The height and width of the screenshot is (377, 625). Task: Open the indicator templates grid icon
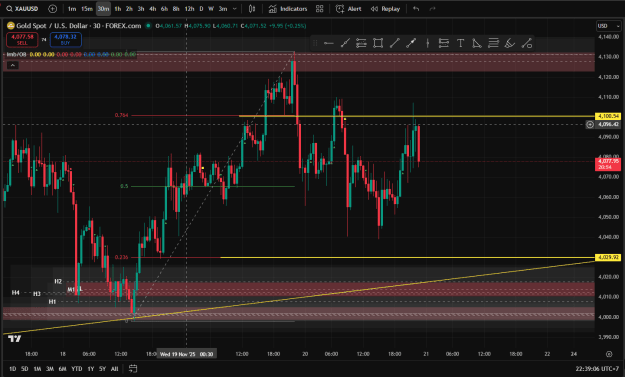(319, 9)
